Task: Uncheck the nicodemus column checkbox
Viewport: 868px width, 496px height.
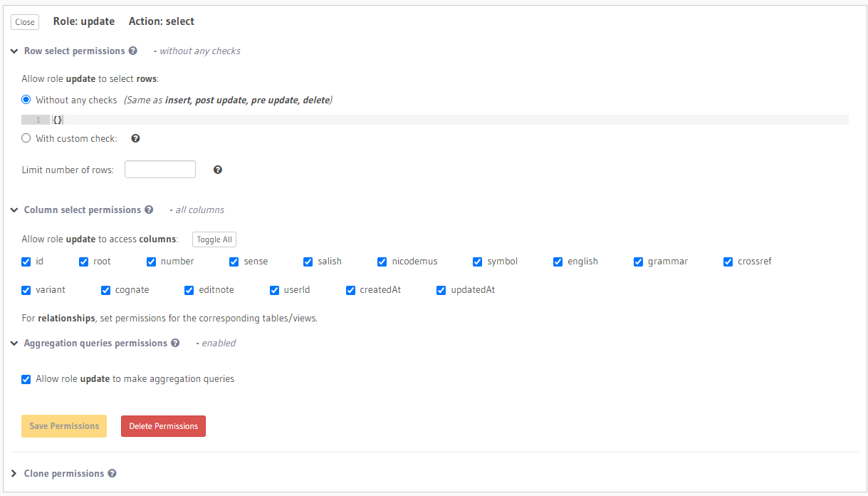Action: coord(382,262)
